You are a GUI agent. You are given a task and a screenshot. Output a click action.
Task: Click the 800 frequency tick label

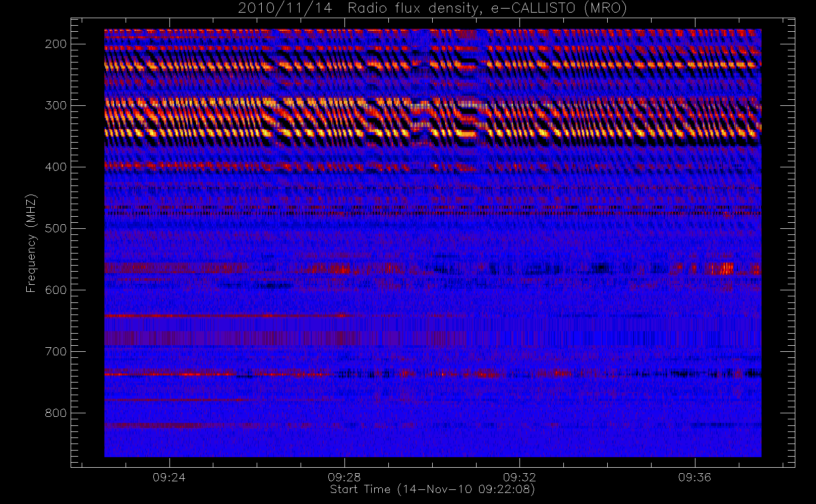tap(55, 413)
